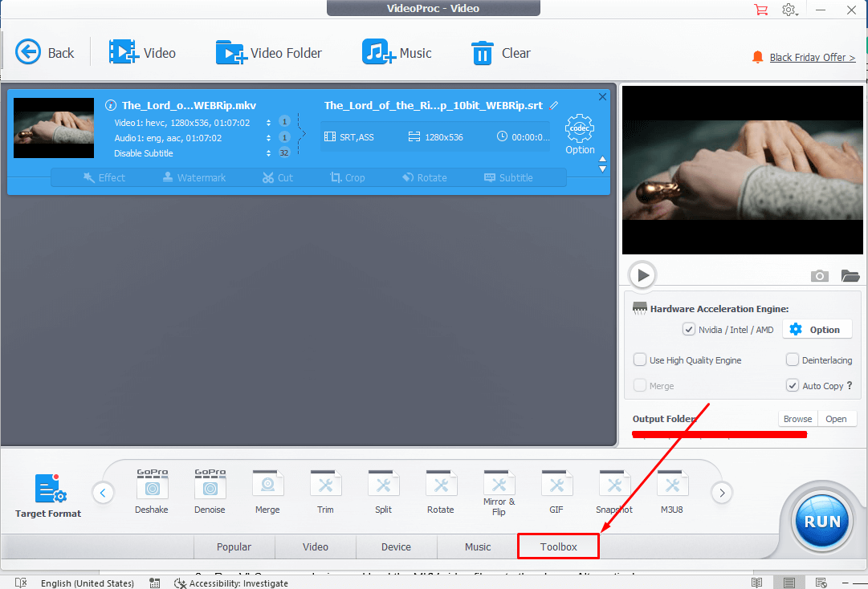Toggle the Nvidia / Intel / AMD checkbox
This screenshot has width=868, height=589.
688,329
